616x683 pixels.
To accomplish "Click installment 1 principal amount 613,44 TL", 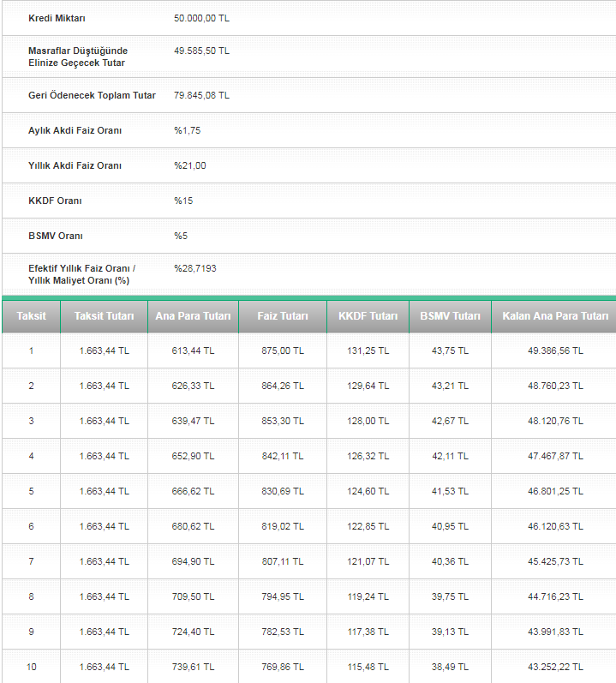I will click(x=193, y=350).
